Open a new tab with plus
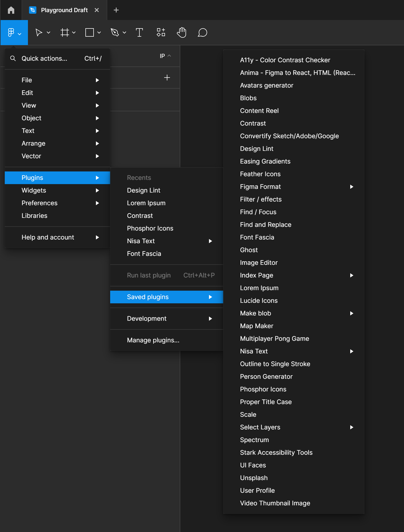 click(116, 10)
